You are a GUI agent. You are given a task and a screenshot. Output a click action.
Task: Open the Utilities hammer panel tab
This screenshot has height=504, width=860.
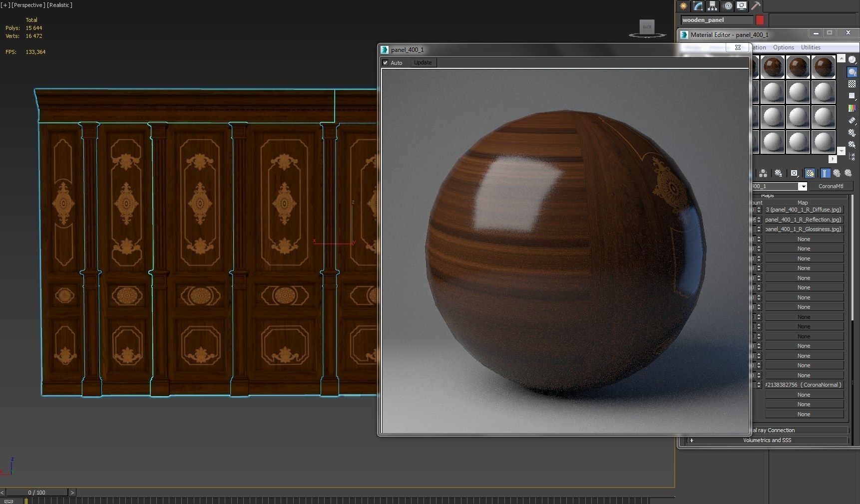(x=756, y=6)
